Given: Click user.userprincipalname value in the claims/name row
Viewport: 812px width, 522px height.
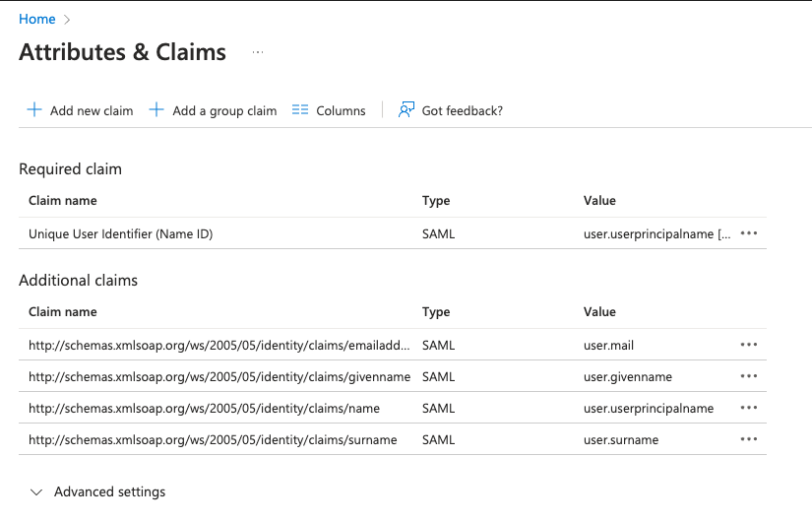Looking at the screenshot, I should click(x=649, y=409).
